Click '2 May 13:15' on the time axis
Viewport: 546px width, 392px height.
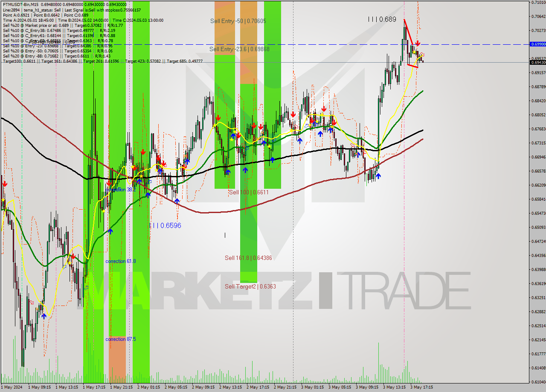click(x=231, y=387)
